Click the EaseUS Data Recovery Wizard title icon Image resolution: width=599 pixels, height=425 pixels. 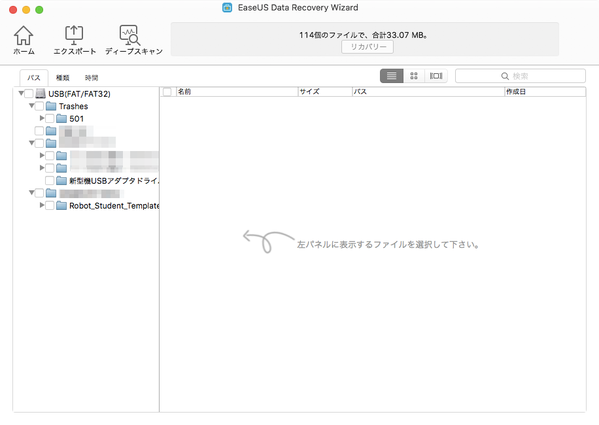click(227, 8)
